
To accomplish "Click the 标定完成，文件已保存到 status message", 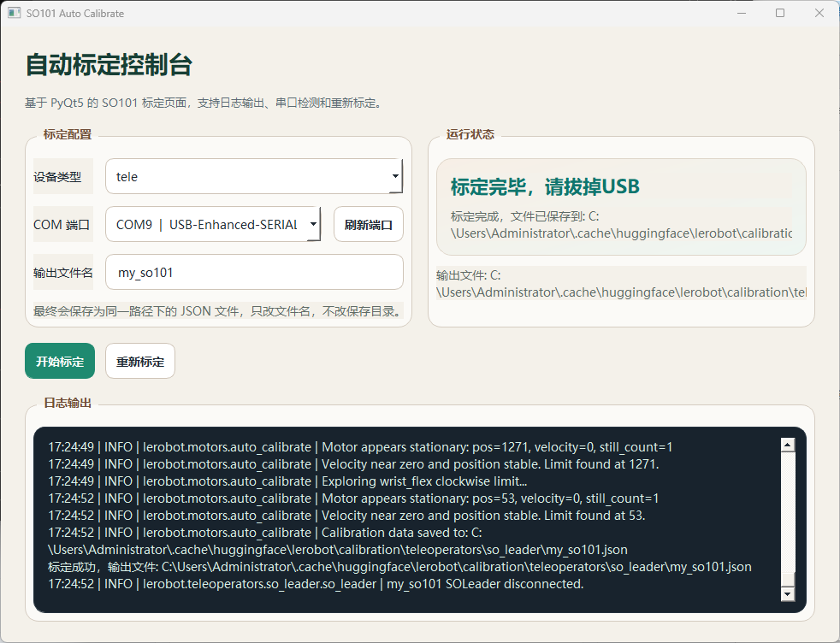I will (621, 225).
